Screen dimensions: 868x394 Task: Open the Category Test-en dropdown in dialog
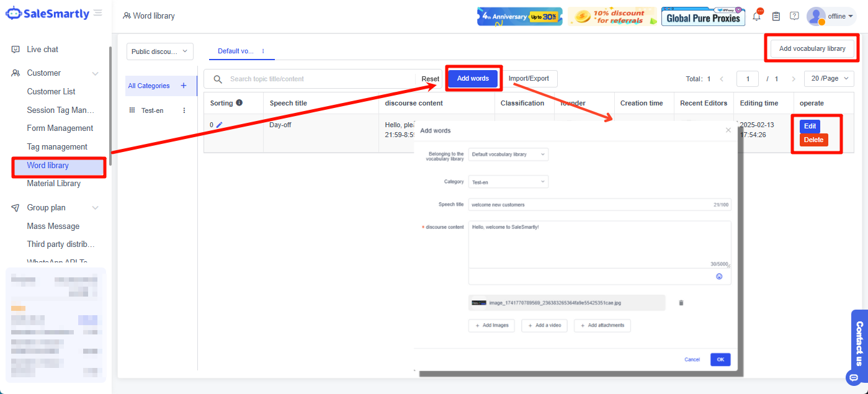tap(508, 182)
